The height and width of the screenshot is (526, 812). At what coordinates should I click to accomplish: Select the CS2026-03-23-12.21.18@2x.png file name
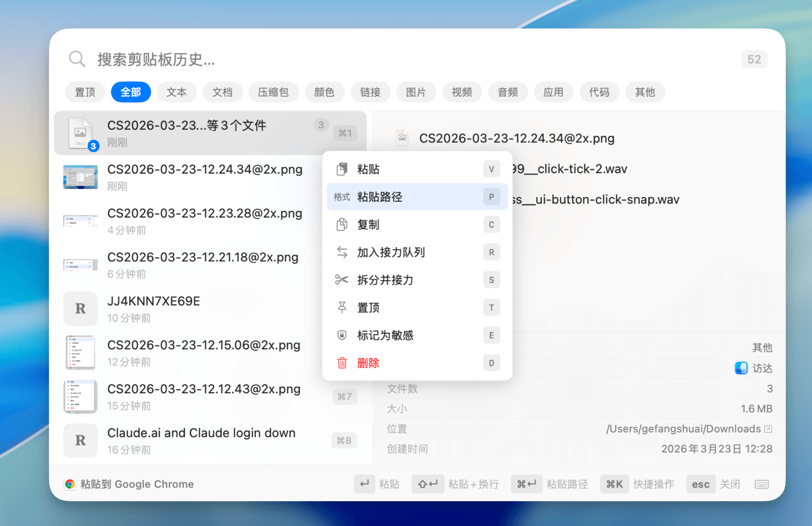[203, 257]
